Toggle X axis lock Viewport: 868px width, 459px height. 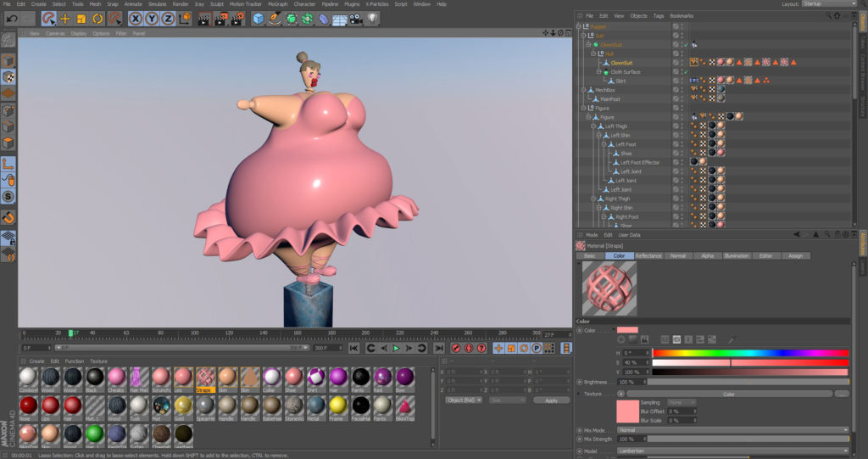(135, 19)
